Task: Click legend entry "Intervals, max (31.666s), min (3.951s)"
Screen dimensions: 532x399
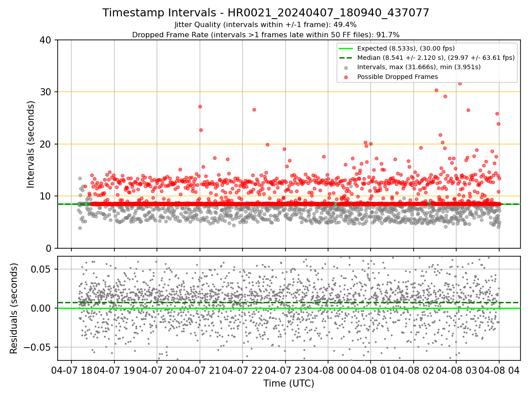Action: pyautogui.click(x=419, y=67)
